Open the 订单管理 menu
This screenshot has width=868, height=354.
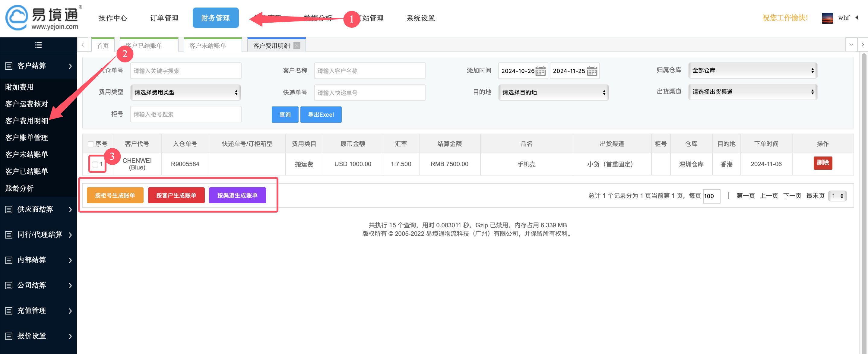pyautogui.click(x=164, y=18)
